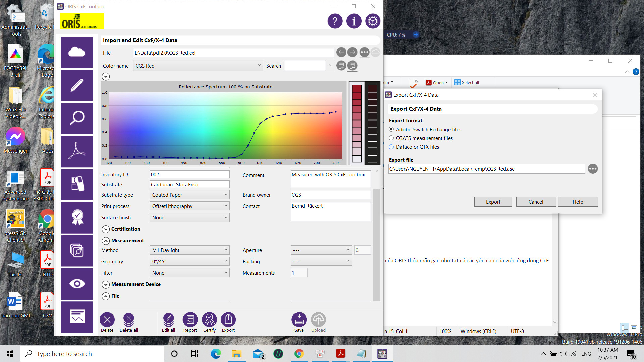644x362 pixels.
Task: Click the Delete all icon
Action: pos(128,320)
